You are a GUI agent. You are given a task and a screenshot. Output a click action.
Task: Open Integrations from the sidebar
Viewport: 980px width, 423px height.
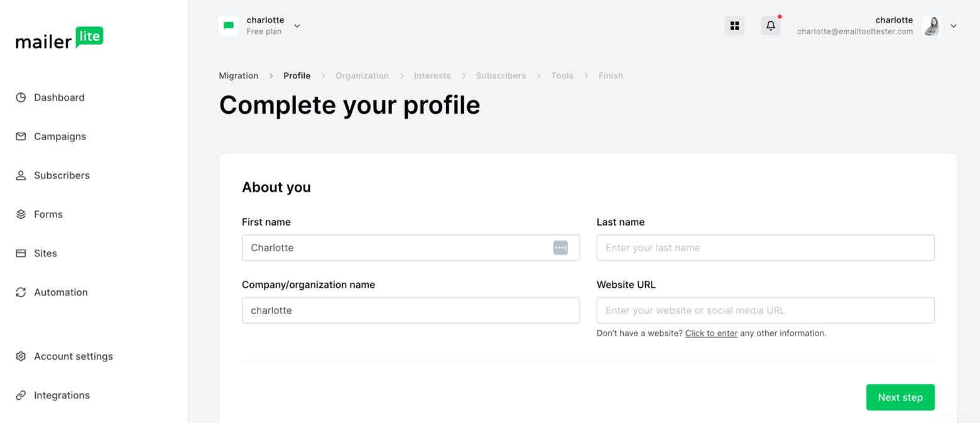[x=61, y=395]
